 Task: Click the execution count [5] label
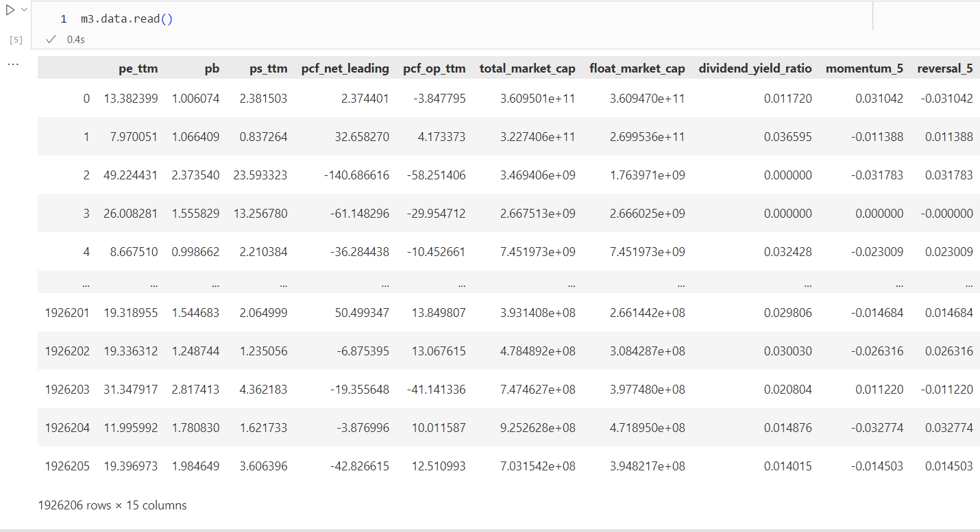pyautogui.click(x=15, y=40)
